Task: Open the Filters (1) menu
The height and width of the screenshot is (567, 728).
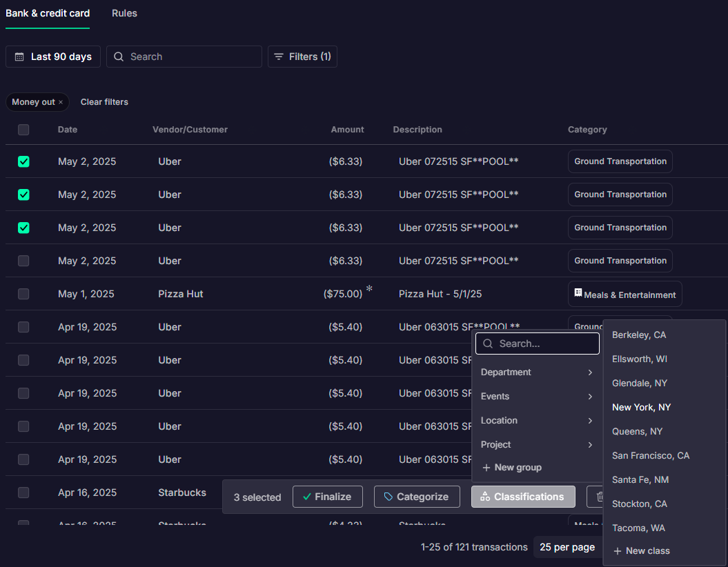Action: click(x=302, y=57)
